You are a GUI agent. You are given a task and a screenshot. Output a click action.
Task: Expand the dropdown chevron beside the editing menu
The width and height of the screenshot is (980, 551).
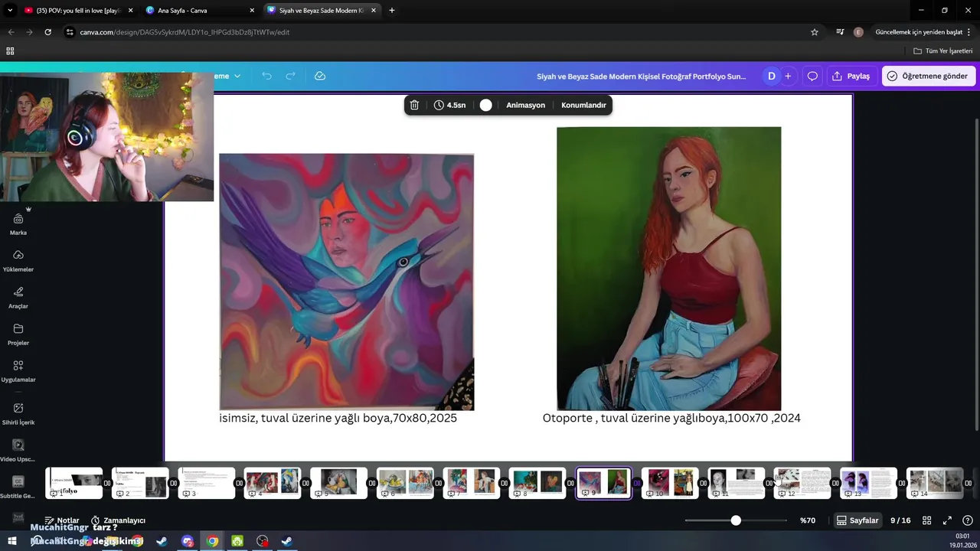click(237, 76)
